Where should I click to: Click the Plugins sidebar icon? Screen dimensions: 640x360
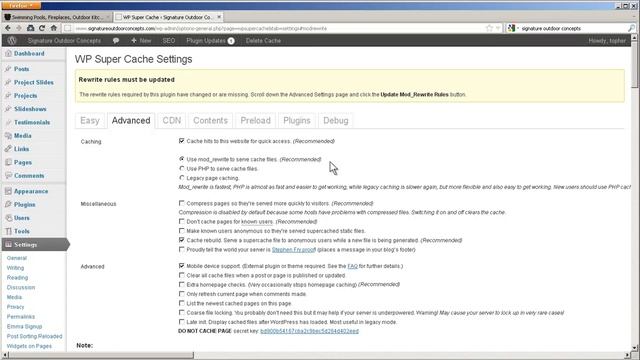[8, 204]
